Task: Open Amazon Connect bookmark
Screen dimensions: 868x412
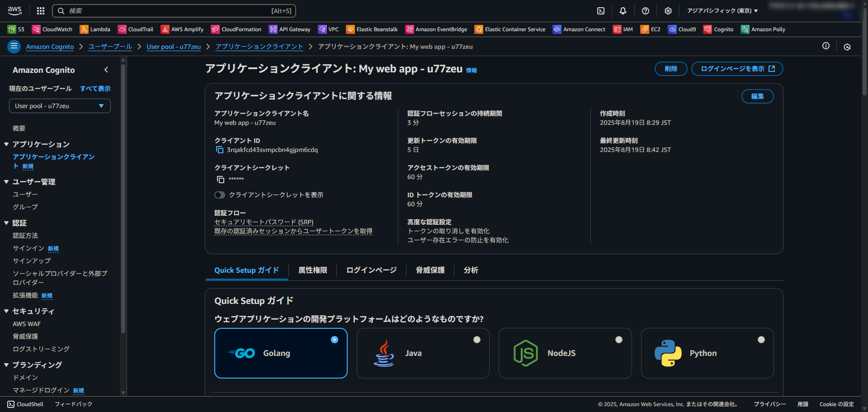Action: 579,29
